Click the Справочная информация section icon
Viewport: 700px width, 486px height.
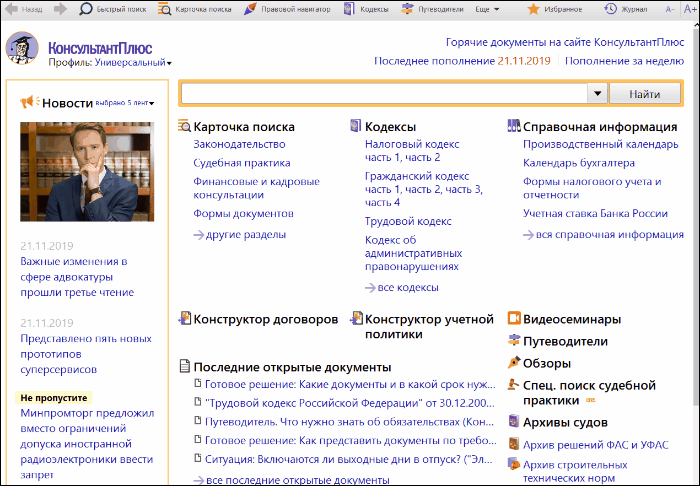(514, 125)
